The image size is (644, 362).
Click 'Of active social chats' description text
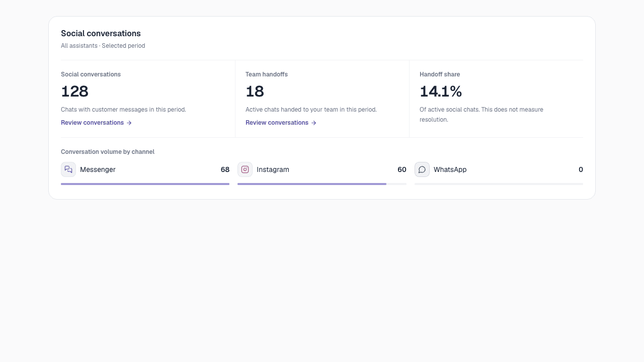click(481, 115)
